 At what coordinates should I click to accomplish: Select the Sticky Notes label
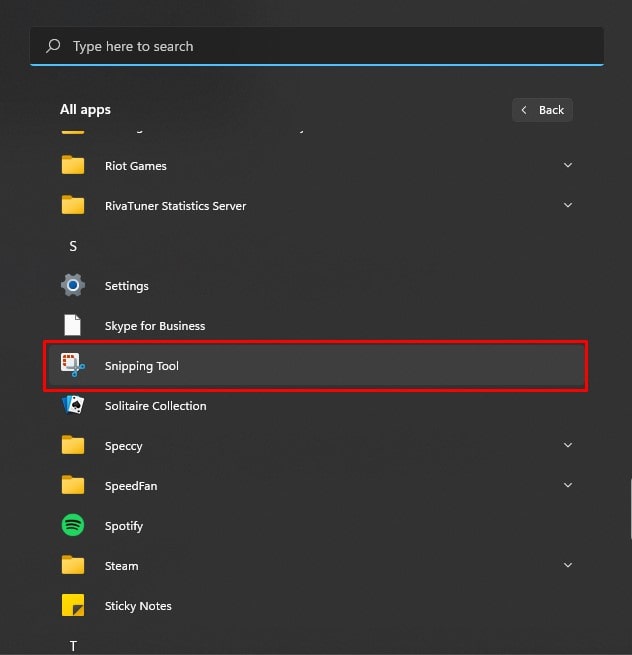138,606
